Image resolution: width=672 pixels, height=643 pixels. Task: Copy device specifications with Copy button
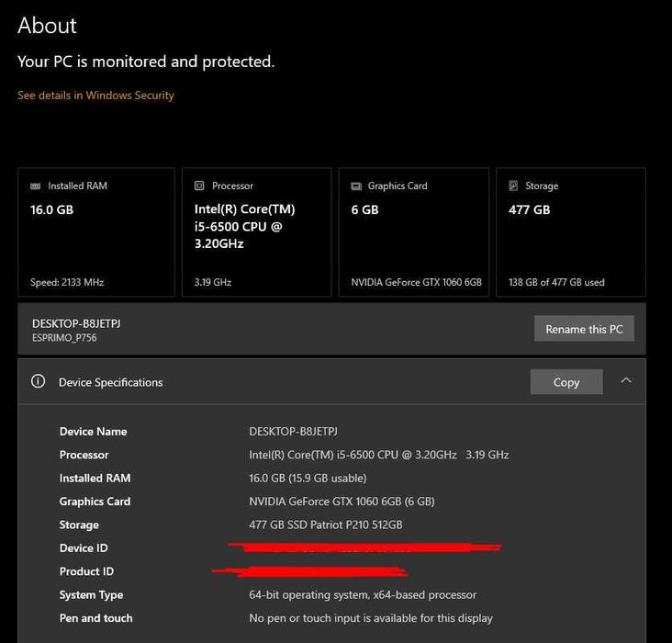pos(566,382)
